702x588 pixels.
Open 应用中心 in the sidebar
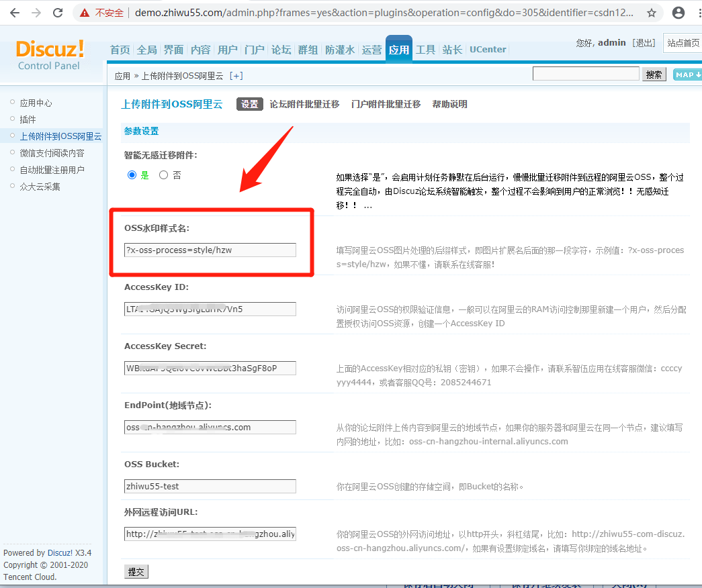click(36, 103)
